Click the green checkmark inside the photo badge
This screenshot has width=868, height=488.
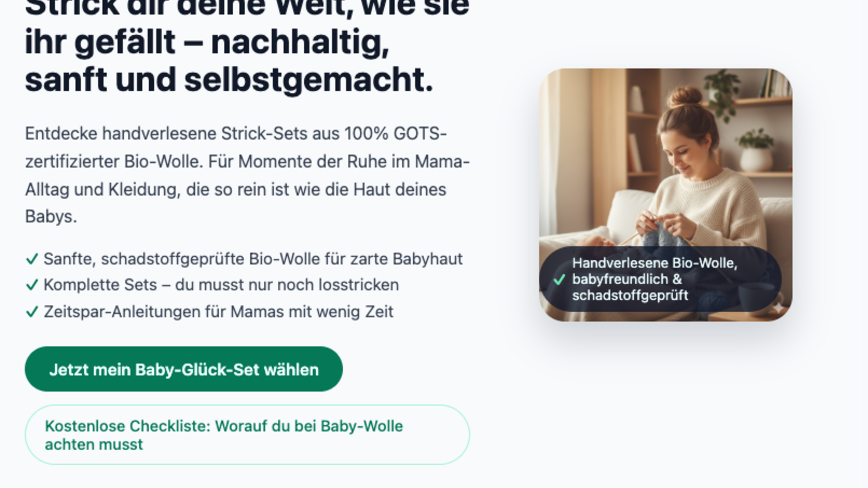pyautogui.click(x=559, y=280)
